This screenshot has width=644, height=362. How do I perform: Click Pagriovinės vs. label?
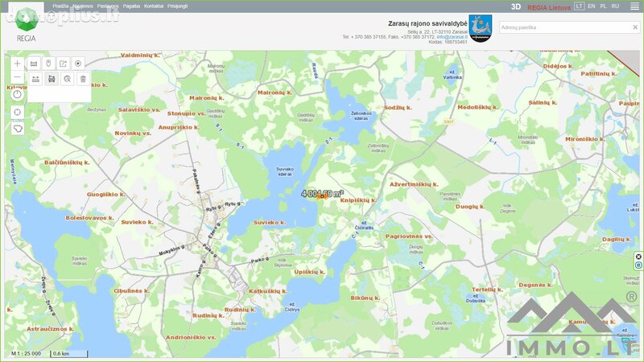click(x=409, y=236)
